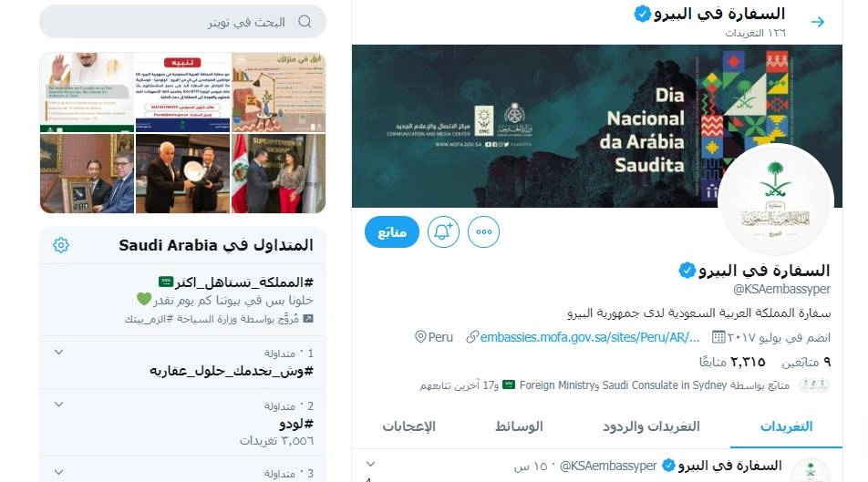Open the الإعجابات likes tab
Screen dimensions: 868x482
point(409,426)
